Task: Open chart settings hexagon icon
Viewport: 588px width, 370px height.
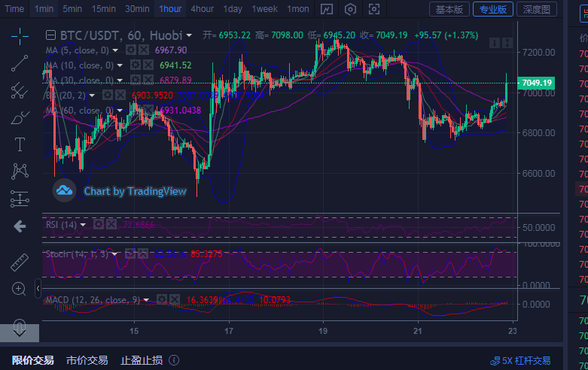Action: 350,9
